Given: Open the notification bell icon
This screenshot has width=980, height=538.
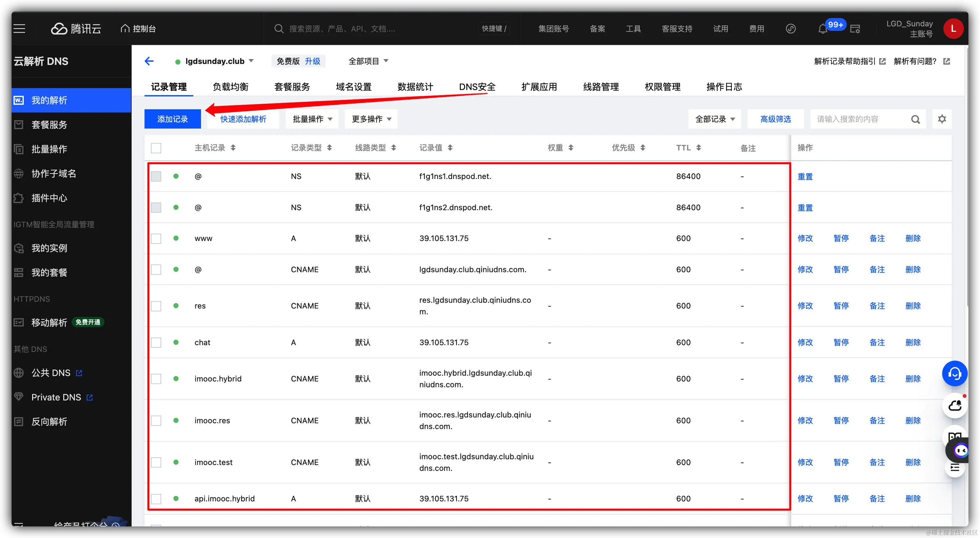Looking at the screenshot, I should pos(822,29).
